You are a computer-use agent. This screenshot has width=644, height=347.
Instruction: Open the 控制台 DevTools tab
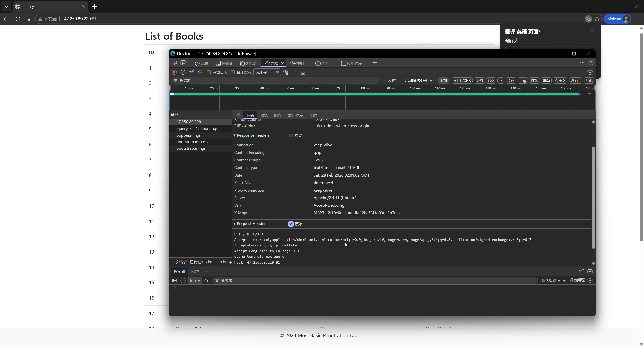pyautogui.click(x=224, y=63)
